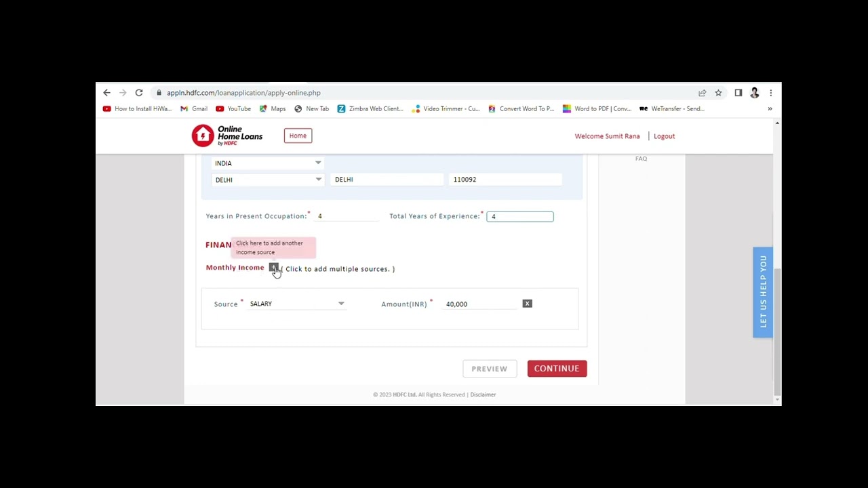Click the Online Home Loans HDFC logo
The height and width of the screenshot is (488, 868).
click(x=227, y=136)
